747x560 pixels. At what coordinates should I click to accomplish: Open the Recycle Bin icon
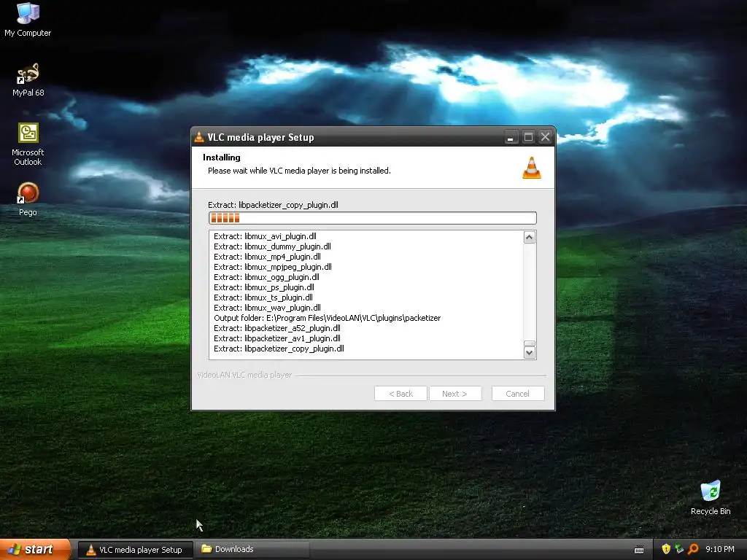[711, 498]
